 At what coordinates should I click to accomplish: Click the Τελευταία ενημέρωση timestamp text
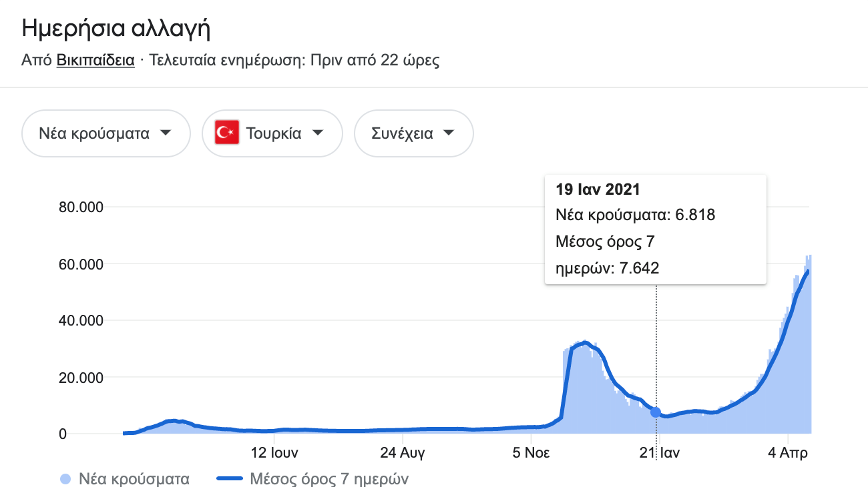coord(294,61)
